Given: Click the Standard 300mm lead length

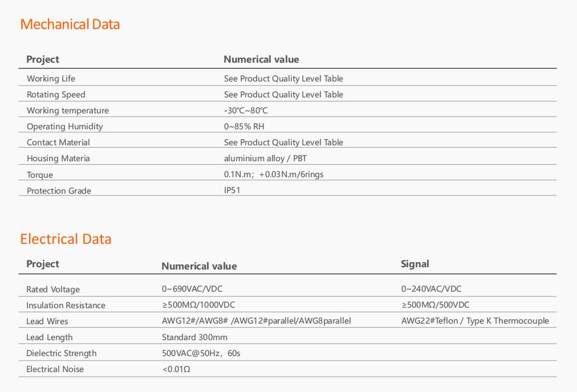Looking at the screenshot, I should (x=194, y=337).
